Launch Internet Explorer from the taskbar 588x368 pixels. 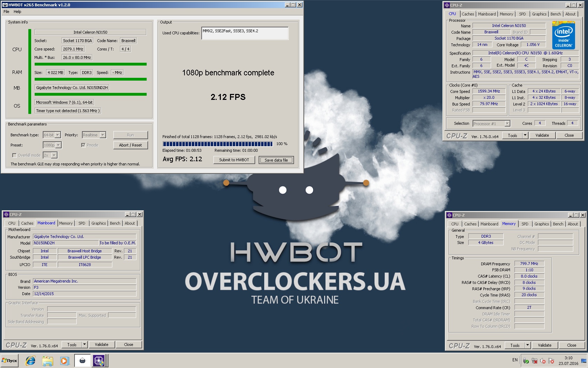[x=30, y=360]
